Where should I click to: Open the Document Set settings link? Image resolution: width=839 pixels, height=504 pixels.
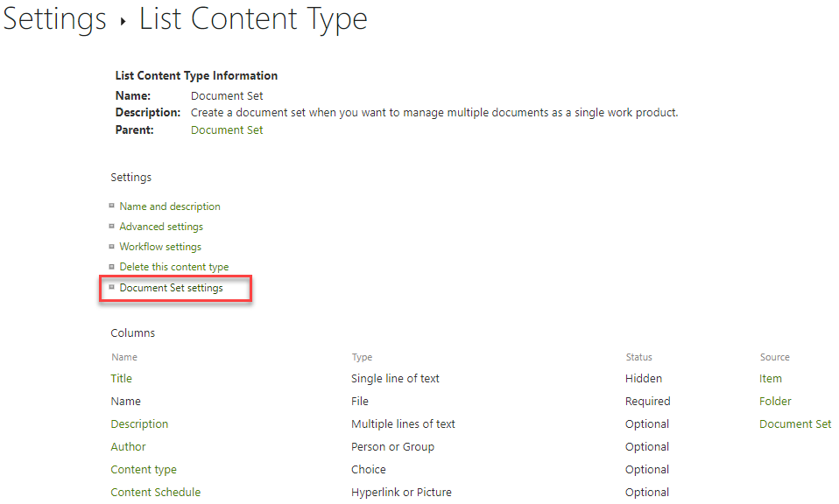tap(171, 288)
